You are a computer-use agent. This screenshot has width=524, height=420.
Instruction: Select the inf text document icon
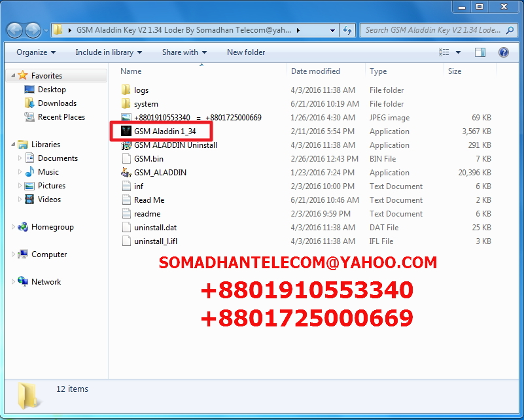click(126, 186)
